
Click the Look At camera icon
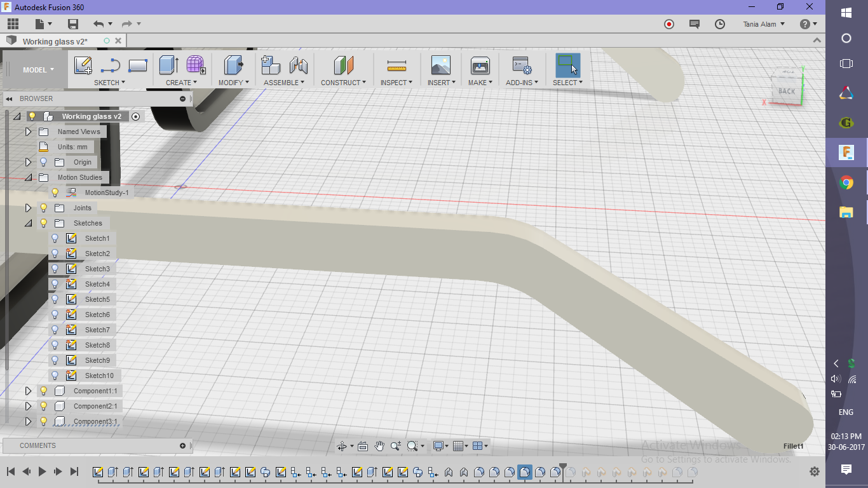(x=363, y=446)
